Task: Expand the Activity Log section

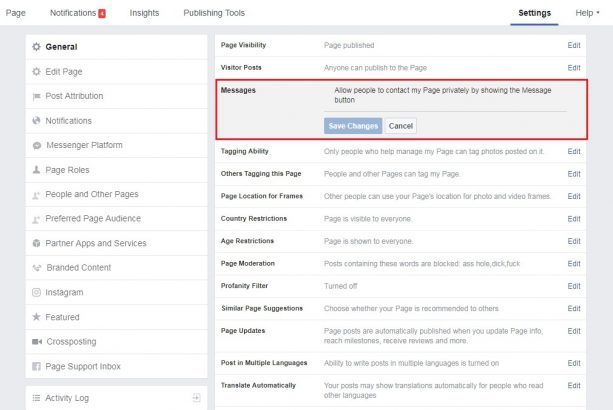Action: [196, 398]
